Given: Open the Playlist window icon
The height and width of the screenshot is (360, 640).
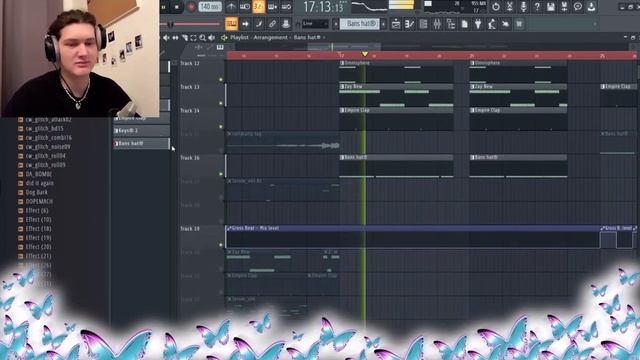Looking at the screenshot, I should [396, 24].
